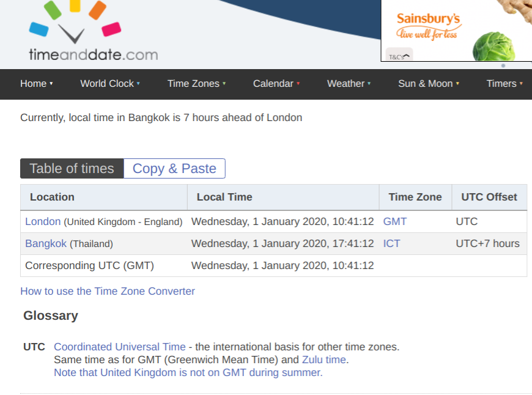The width and height of the screenshot is (532, 395).
Task: Click the red arrow beside Calendar
Action: tap(298, 83)
